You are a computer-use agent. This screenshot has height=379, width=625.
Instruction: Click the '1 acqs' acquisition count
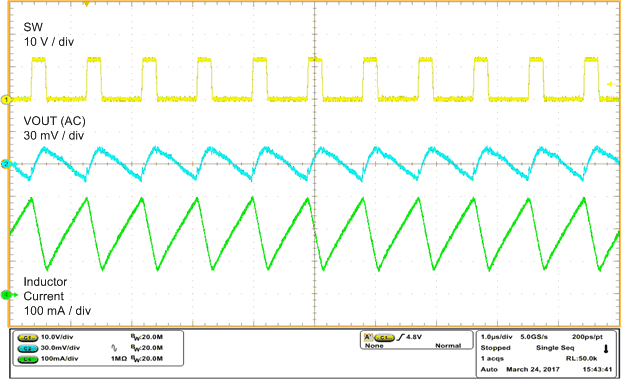(492, 359)
